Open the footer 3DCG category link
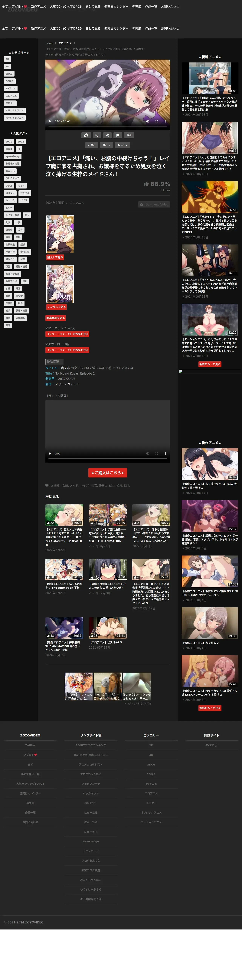The height and width of the screenshot is (980, 242). tap(151, 764)
